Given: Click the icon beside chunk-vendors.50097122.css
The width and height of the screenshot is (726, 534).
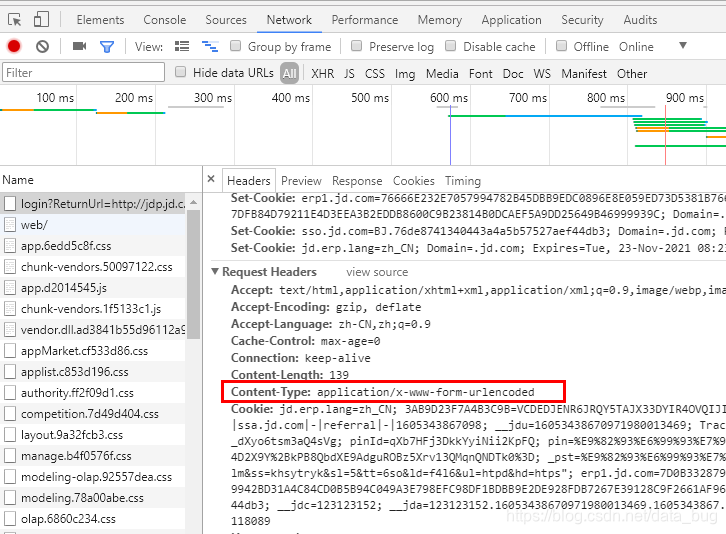Looking at the screenshot, I should [10, 267].
